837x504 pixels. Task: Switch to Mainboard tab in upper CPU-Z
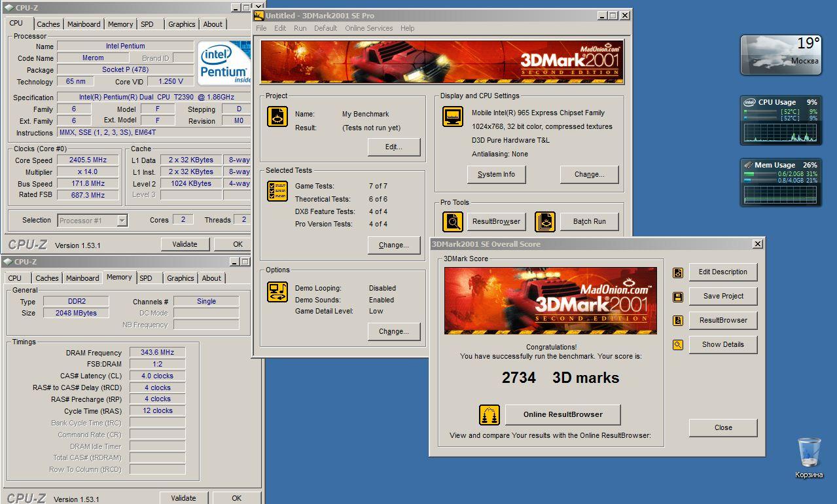[x=84, y=24]
